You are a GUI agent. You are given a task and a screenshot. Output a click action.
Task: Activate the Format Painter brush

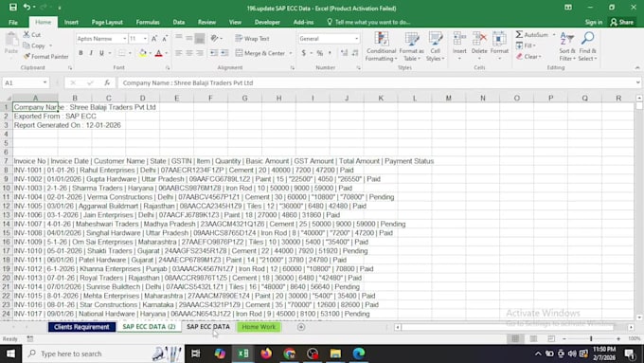tap(46, 56)
